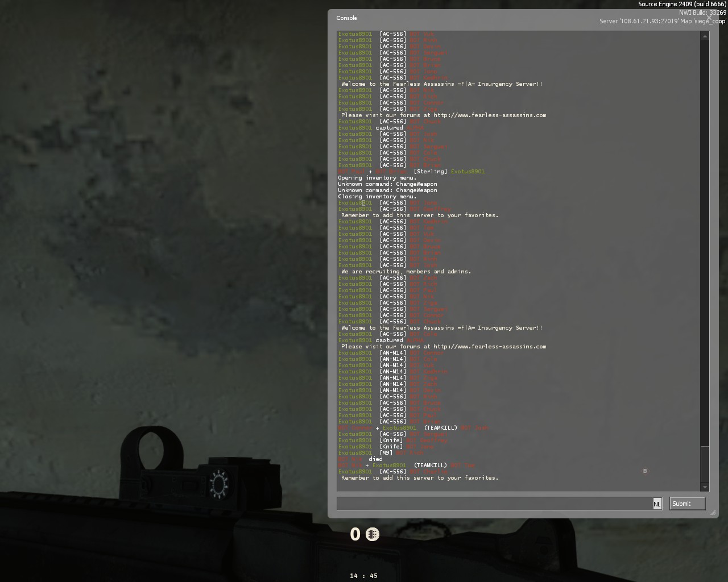Click the round timer "14 : 45"
This screenshot has width=728, height=582.
(x=363, y=576)
